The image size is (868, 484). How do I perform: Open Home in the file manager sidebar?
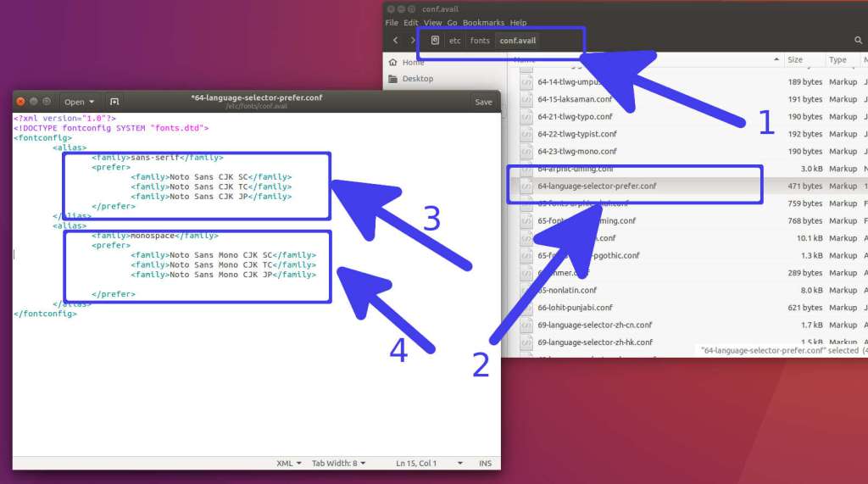pyautogui.click(x=413, y=62)
